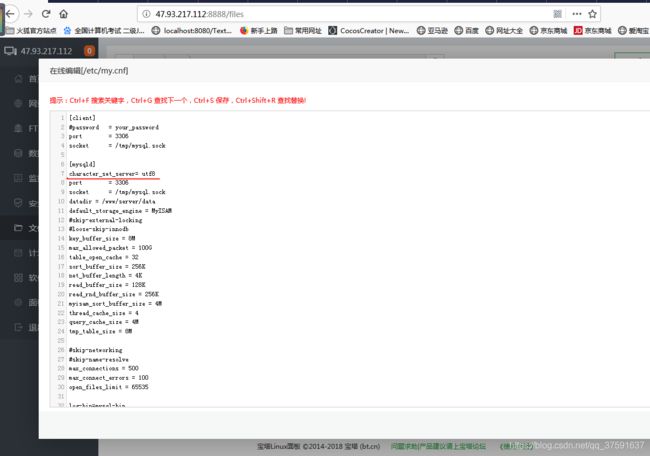Click line number 15 in the gutter

point(61,247)
